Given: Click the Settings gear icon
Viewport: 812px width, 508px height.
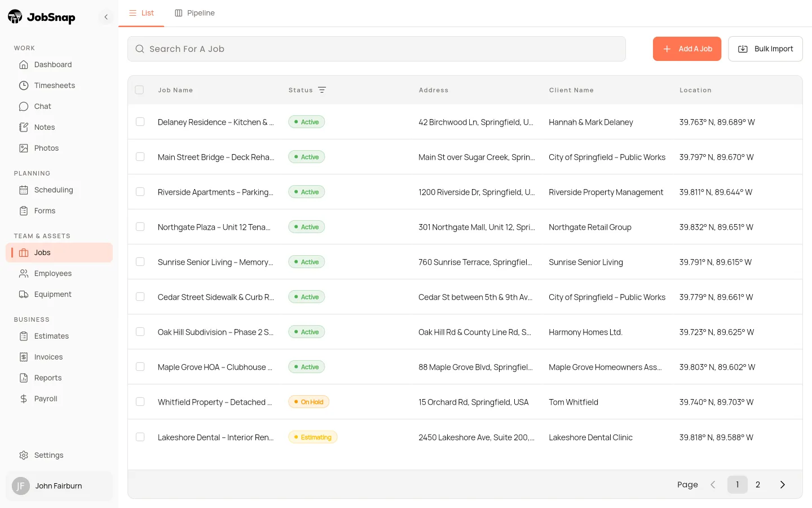Looking at the screenshot, I should [x=24, y=455].
